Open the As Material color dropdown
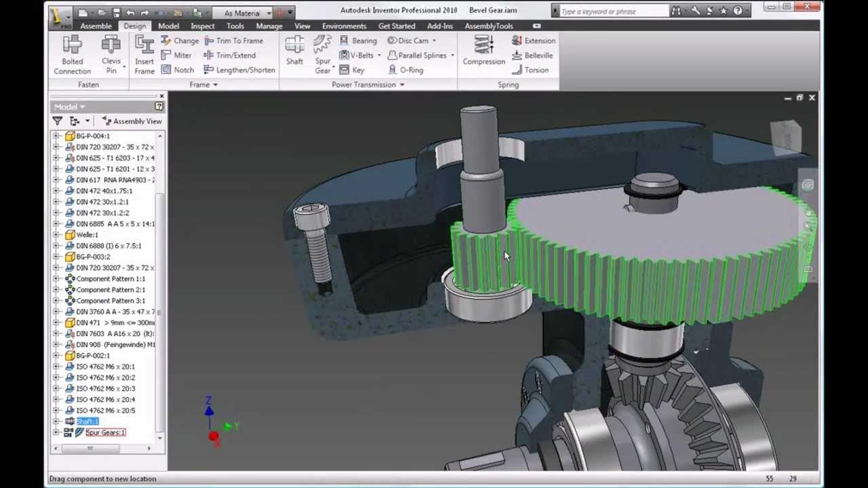This screenshot has height=488, width=868. click(269, 13)
